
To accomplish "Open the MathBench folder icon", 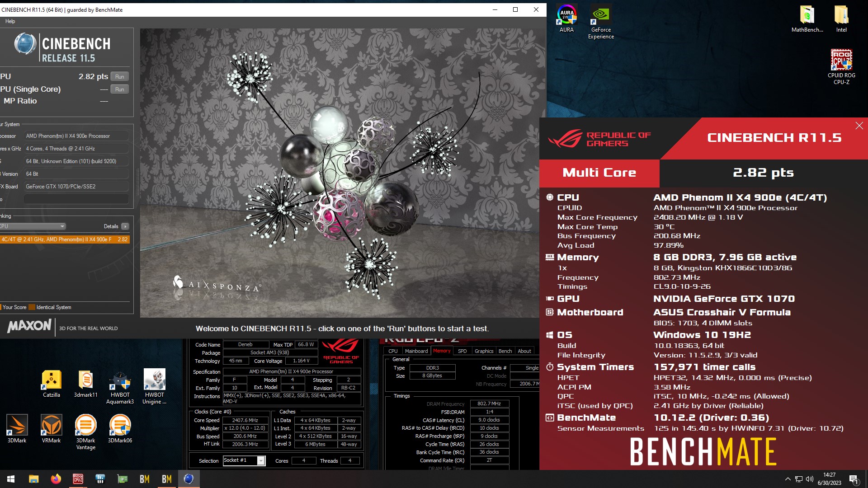I will (x=807, y=19).
